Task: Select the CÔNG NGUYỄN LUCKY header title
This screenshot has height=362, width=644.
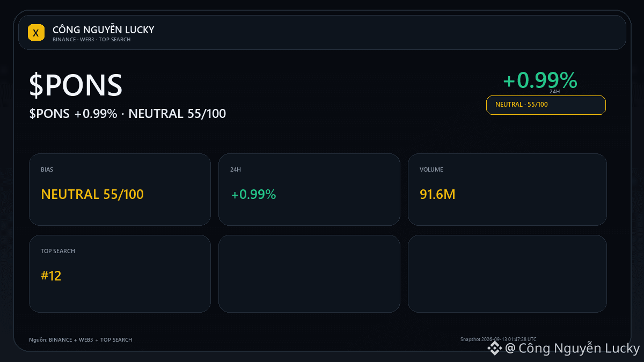Action: (103, 30)
